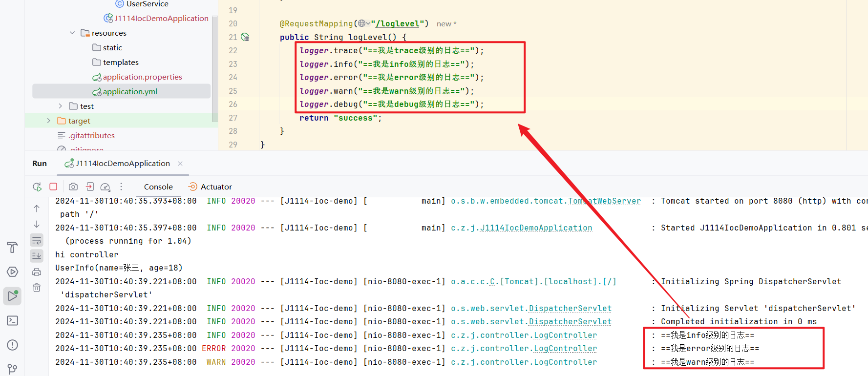Open the Build tool window hammer icon
The image size is (868, 376).
click(x=12, y=247)
